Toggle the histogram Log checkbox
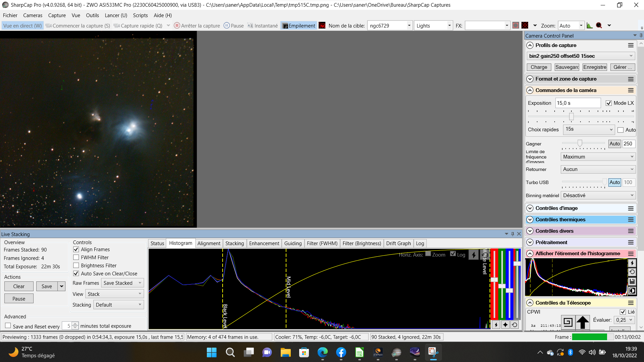Viewport: 644px width, 362px height. (x=453, y=254)
